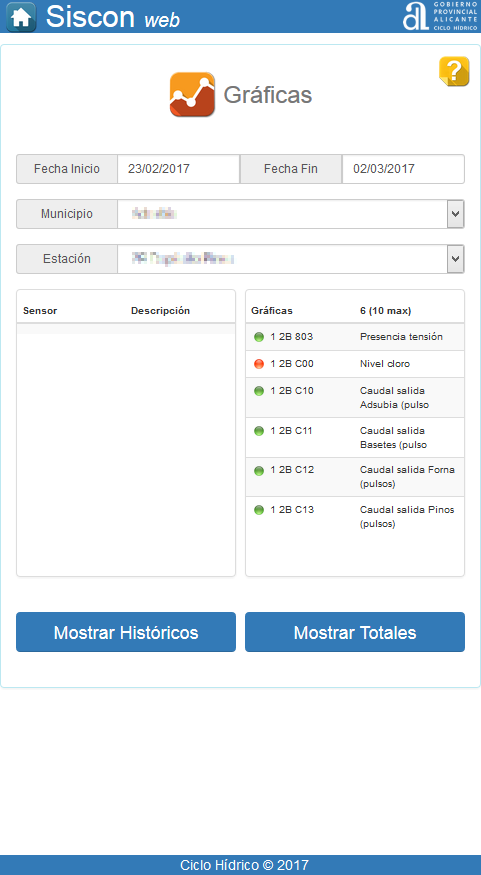This screenshot has height=875, width=481.
Task: Select the Caudal salida Forna row
Action: tap(355, 477)
